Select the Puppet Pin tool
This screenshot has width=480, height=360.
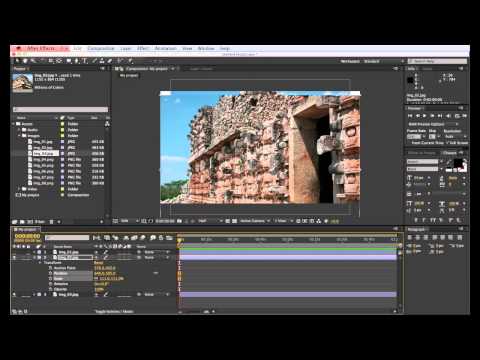coord(130,61)
